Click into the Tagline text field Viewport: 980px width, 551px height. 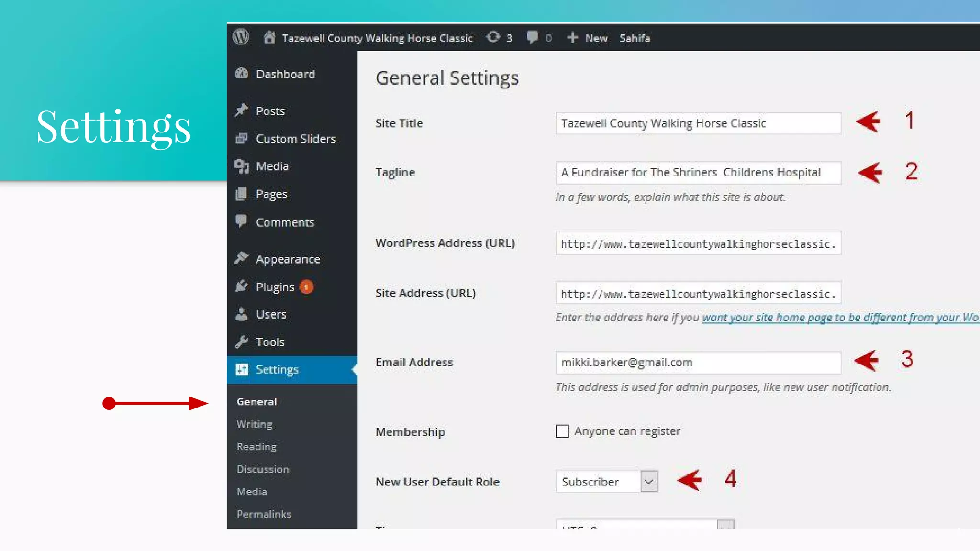698,173
